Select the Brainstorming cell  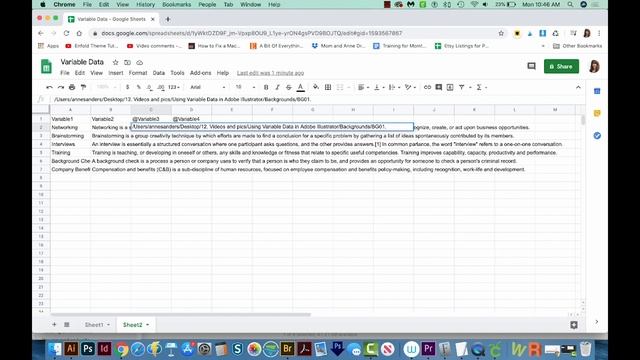click(x=70, y=136)
